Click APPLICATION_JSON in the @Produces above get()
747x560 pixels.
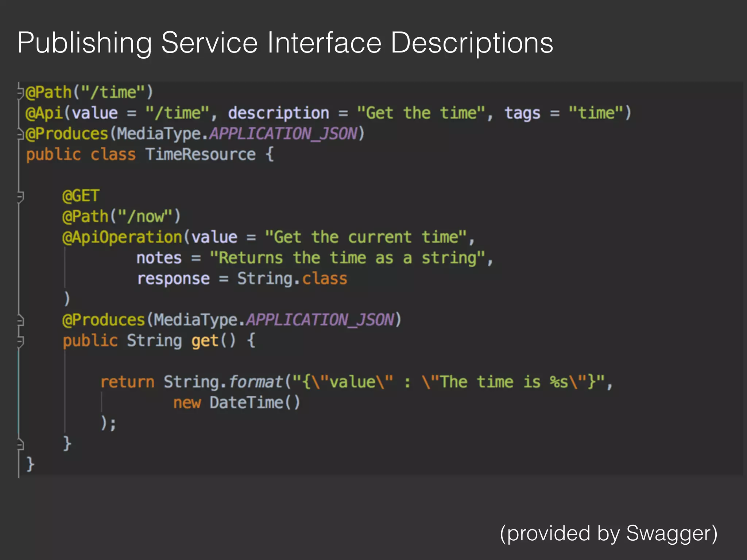[x=320, y=320]
